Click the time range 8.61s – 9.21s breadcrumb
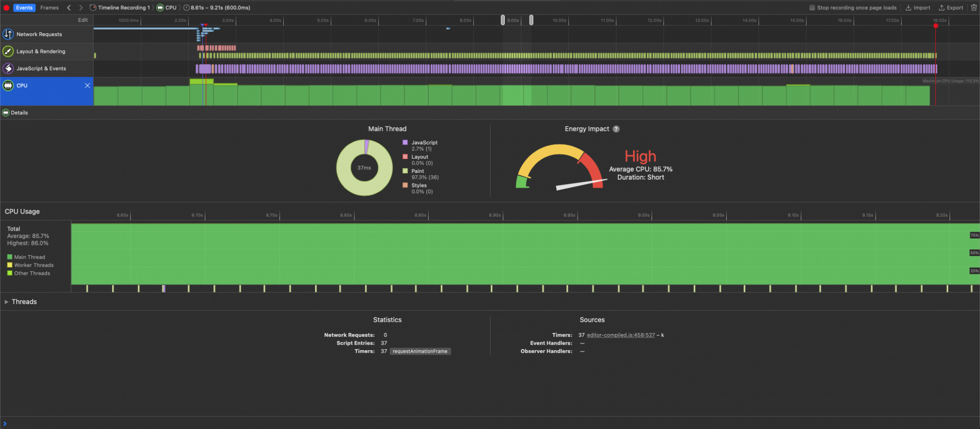Image resolution: width=980 pixels, height=429 pixels. click(x=217, y=7)
